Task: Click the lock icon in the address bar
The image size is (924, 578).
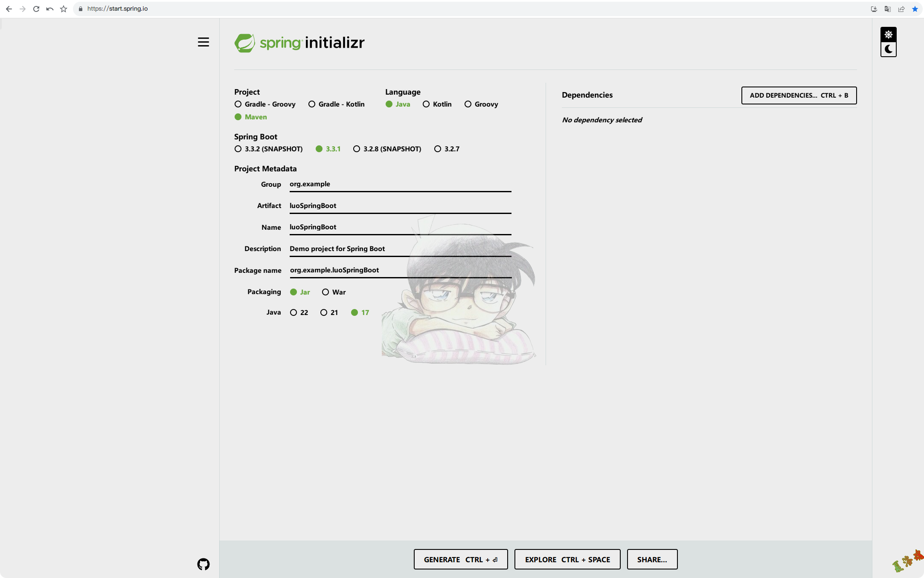Action: pyautogui.click(x=80, y=9)
